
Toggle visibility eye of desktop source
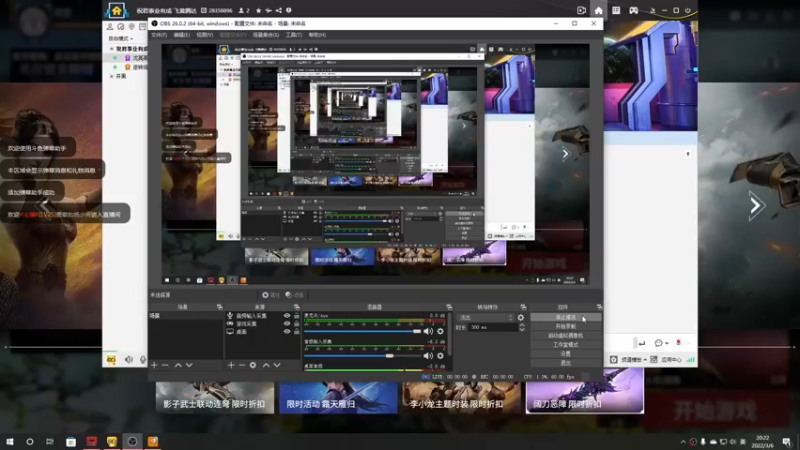tap(287, 332)
